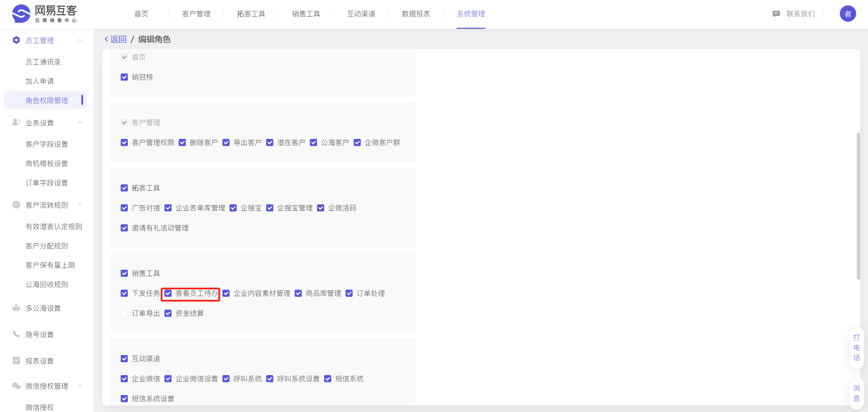Select 角色权限管理 in the sidebar
This screenshot has width=868, height=412.
point(45,100)
